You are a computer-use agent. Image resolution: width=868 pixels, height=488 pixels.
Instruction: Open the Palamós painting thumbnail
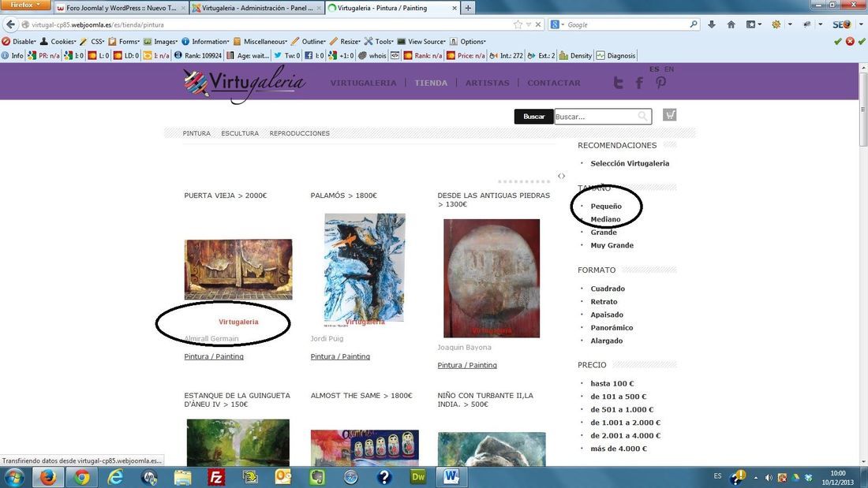[x=365, y=268]
